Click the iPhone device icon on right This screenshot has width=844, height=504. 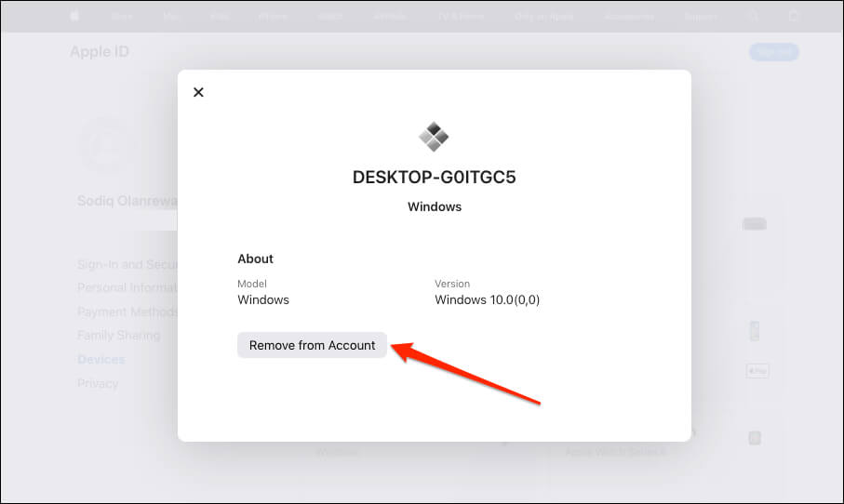coord(755,331)
